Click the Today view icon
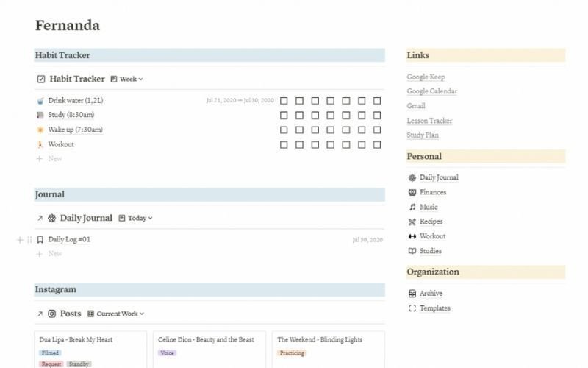 121,218
